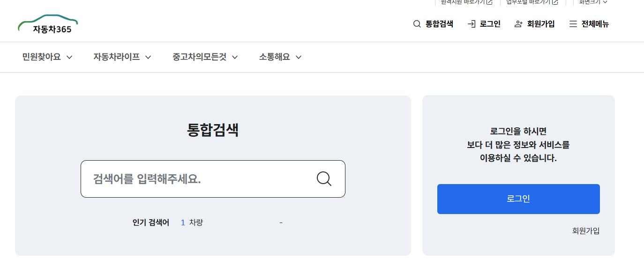Viewport: 644px width, 274px height.
Task: Click the blue 로그인 button
Action: (518, 199)
